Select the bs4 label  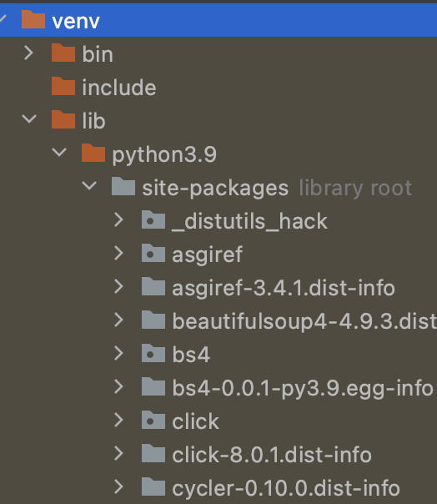191,355
